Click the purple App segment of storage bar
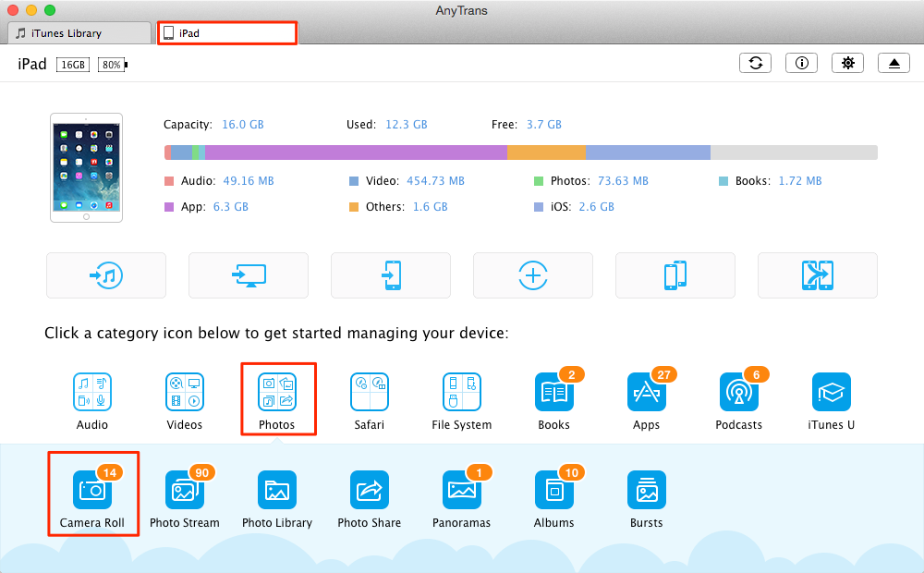This screenshot has height=573, width=924. [x=356, y=152]
